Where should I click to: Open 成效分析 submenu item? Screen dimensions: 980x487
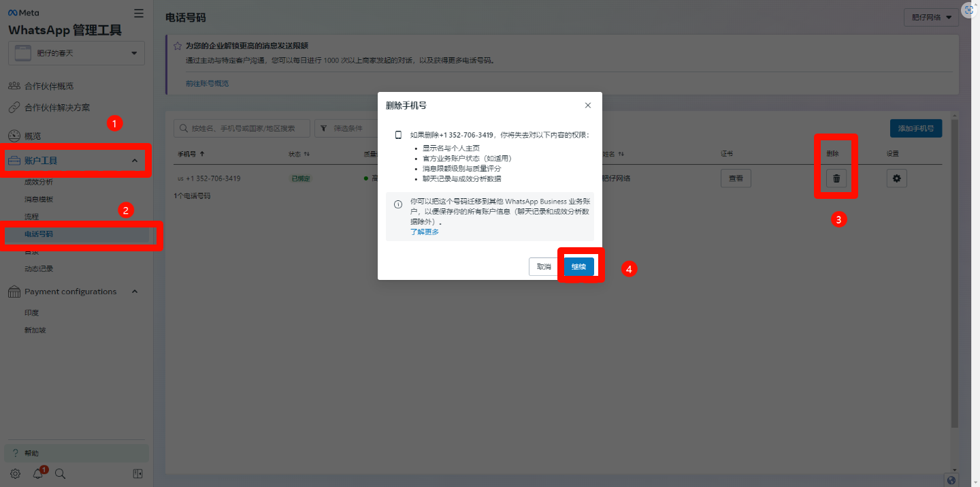(38, 182)
